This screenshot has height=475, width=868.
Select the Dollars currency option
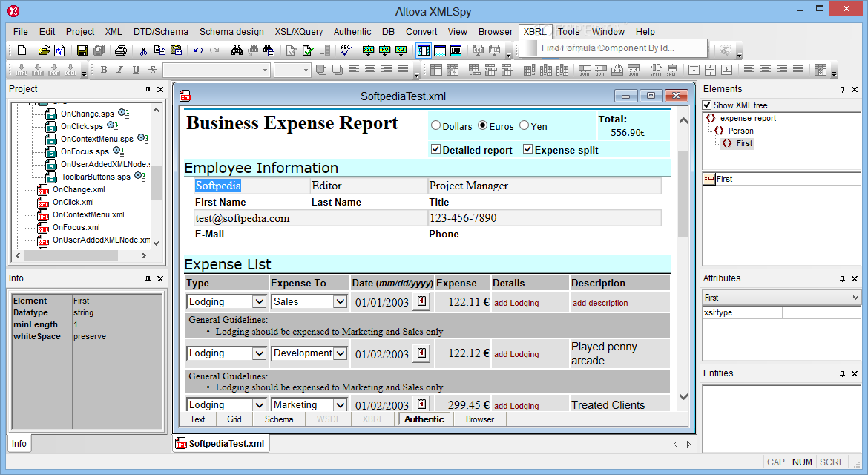tap(435, 125)
